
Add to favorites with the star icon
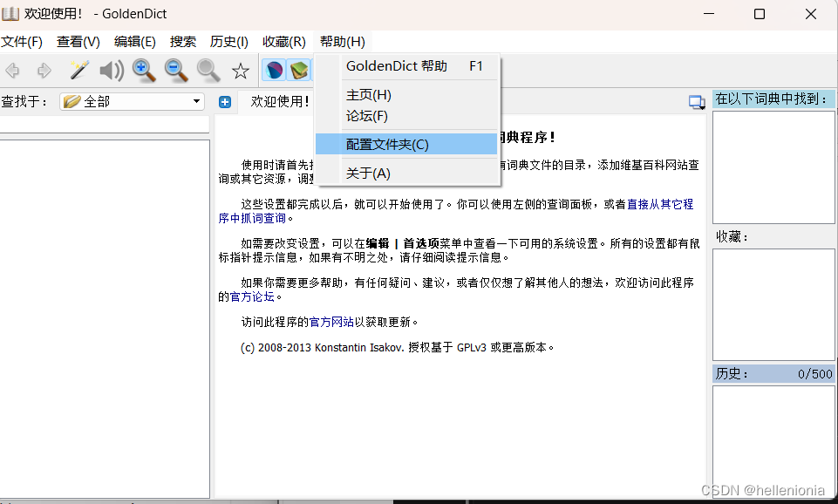(241, 71)
